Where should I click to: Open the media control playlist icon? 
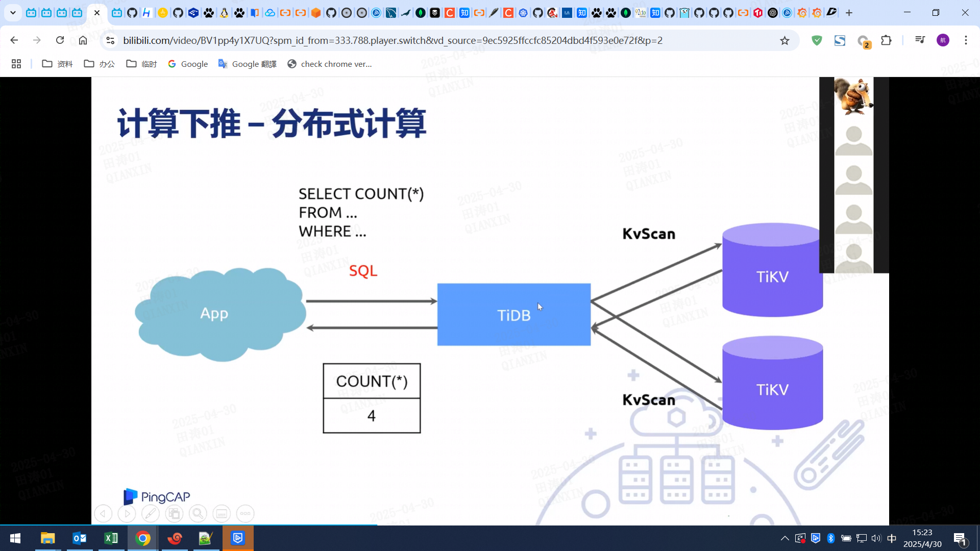920,40
